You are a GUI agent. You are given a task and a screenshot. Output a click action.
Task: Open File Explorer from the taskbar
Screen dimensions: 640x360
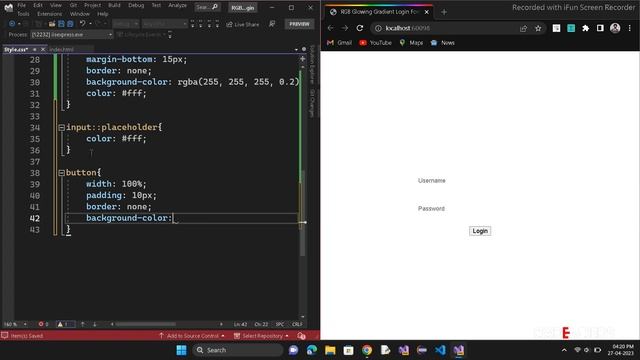[330, 350]
